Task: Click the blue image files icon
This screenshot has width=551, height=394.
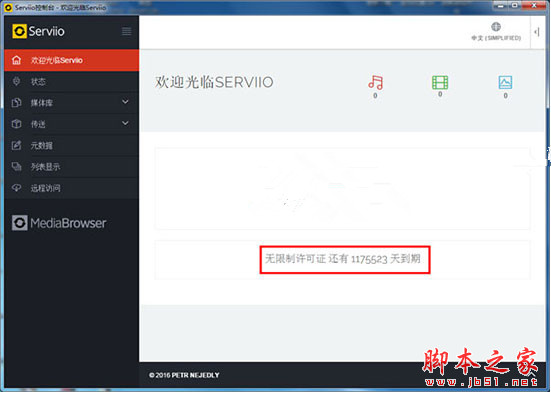Action: (505, 83)
